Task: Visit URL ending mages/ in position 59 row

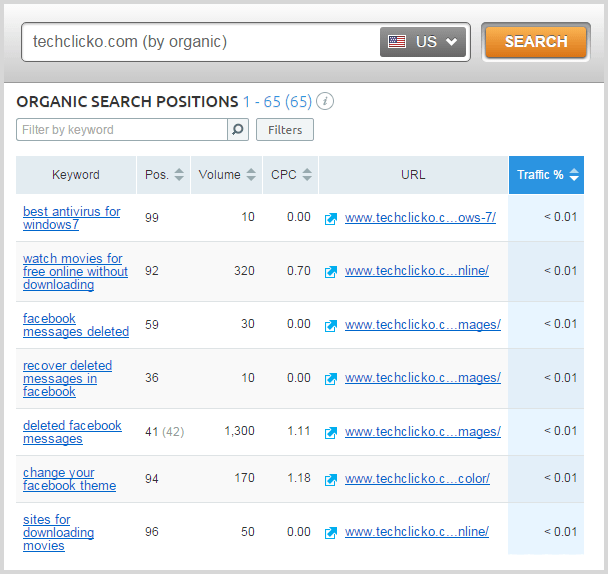Action: pos(423,325)
